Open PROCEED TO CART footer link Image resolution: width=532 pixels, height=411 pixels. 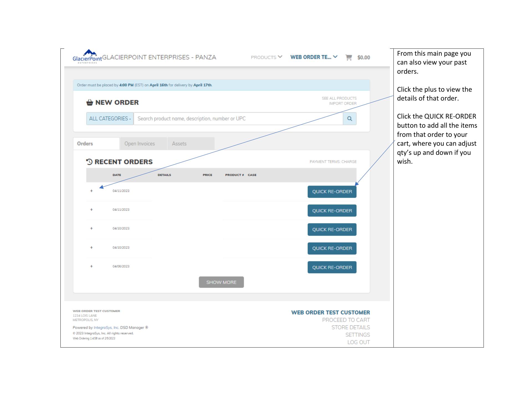(346, 320)
